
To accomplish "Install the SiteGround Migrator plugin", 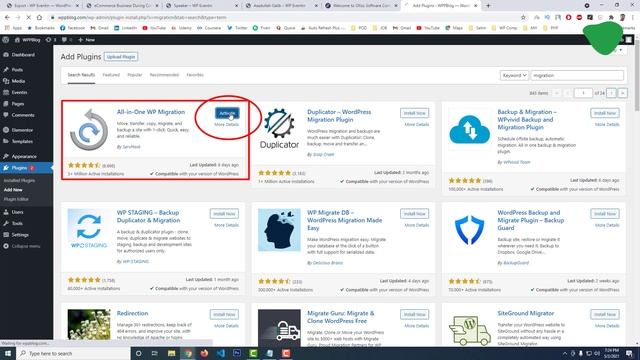I will pos(604,314).
